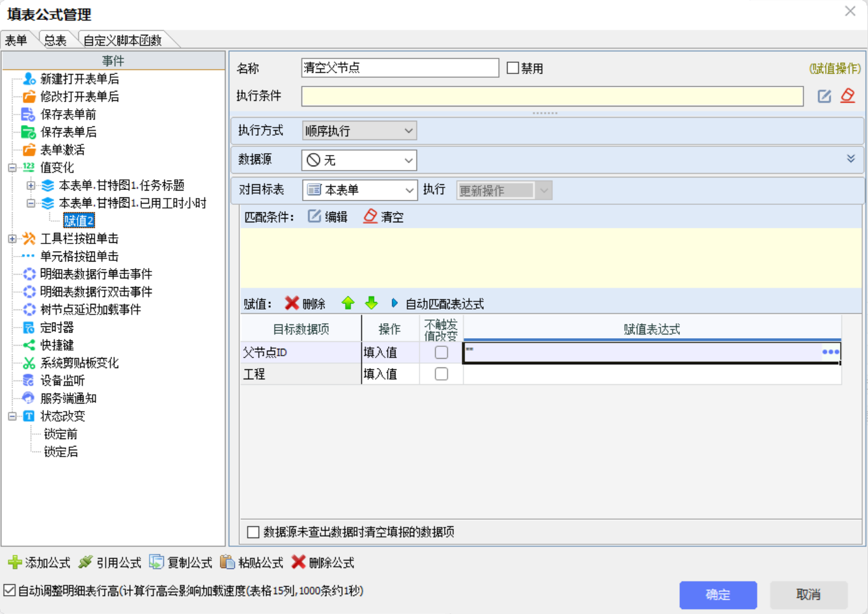This screenshot has height=614, width=868.
Task: Confirm with the 确定 button
Action: click(x=718, y=595)
